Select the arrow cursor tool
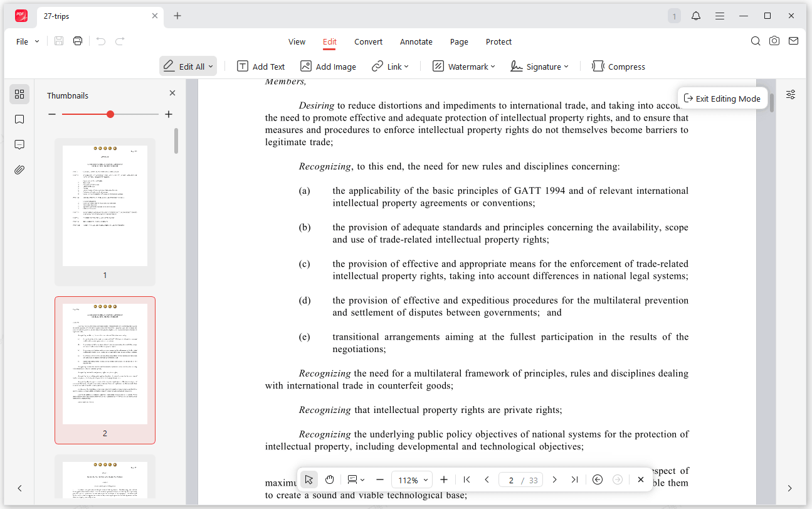The image size is (812, 509). point(308,480)
